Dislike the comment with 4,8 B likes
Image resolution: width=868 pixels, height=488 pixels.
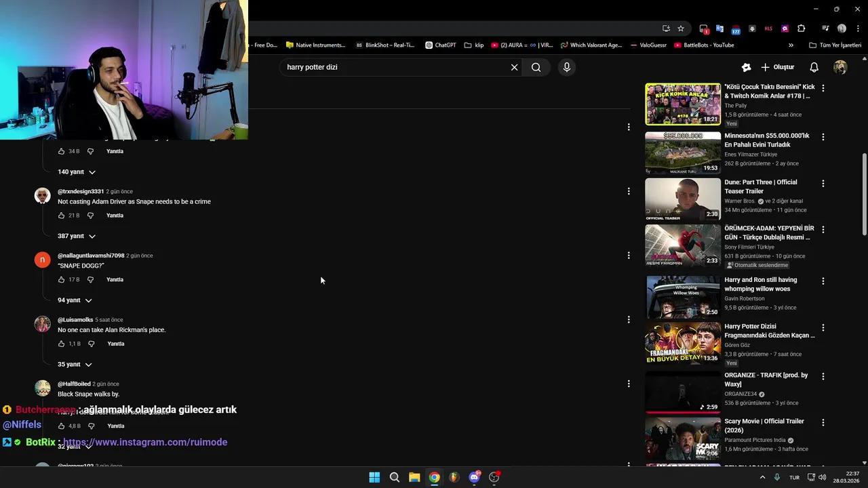click(x=92, y=426)
